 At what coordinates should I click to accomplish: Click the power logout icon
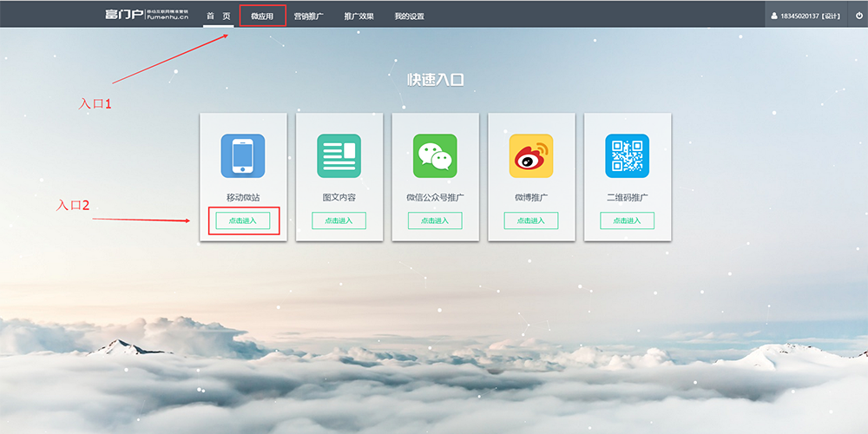coord(858,16)
